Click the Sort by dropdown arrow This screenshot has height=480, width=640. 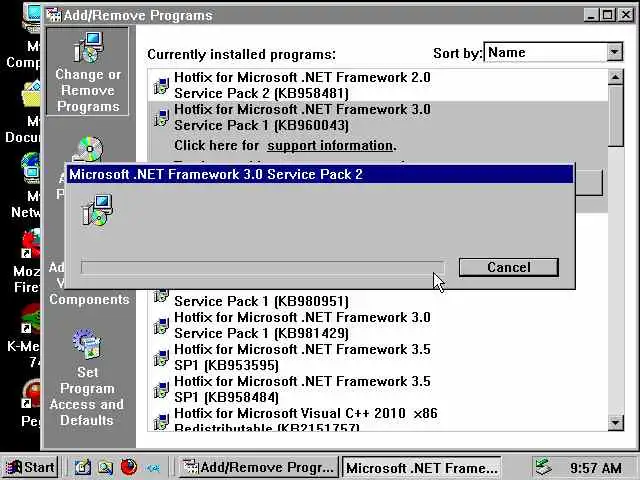614,52
